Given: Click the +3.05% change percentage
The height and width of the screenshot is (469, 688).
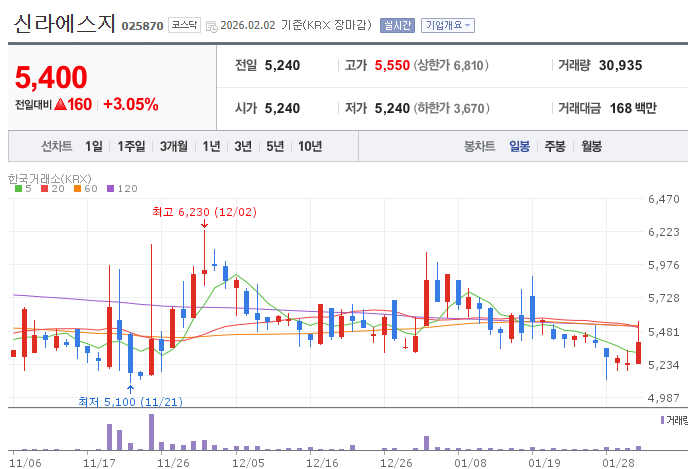Looking at the screenshot, I should coord(130,104).
